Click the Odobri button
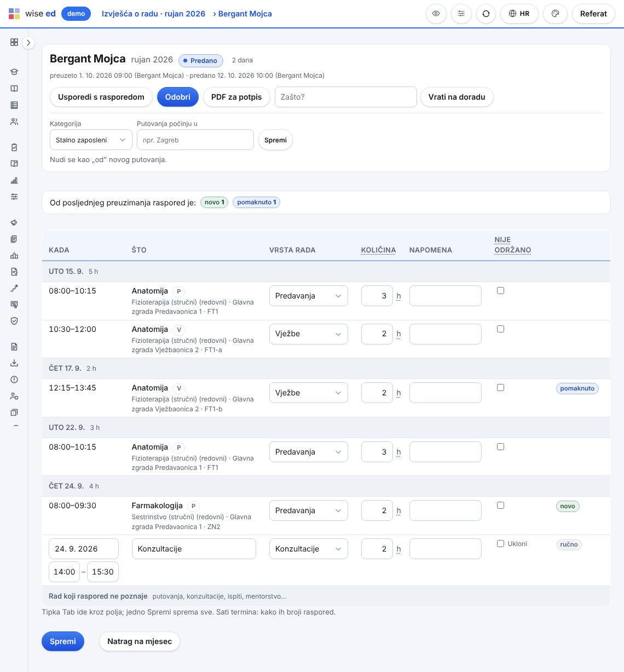624x672 pixels. [x=178, y=97]
